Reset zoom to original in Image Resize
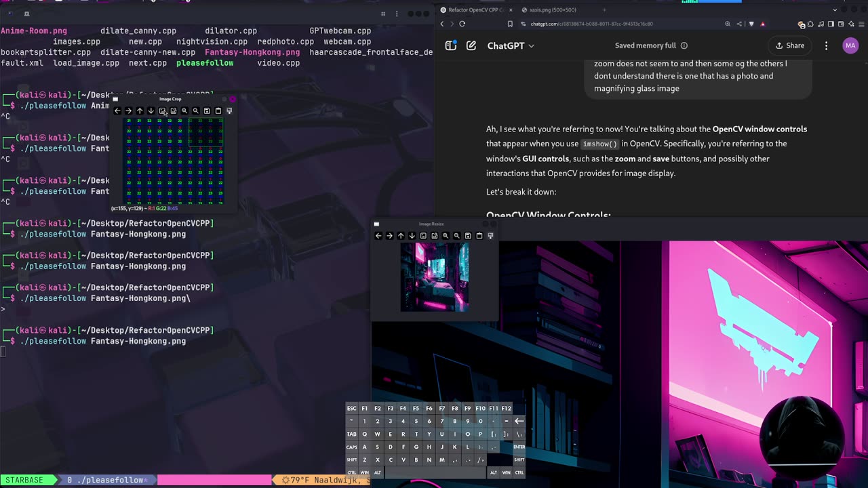 tap(423, 236)
